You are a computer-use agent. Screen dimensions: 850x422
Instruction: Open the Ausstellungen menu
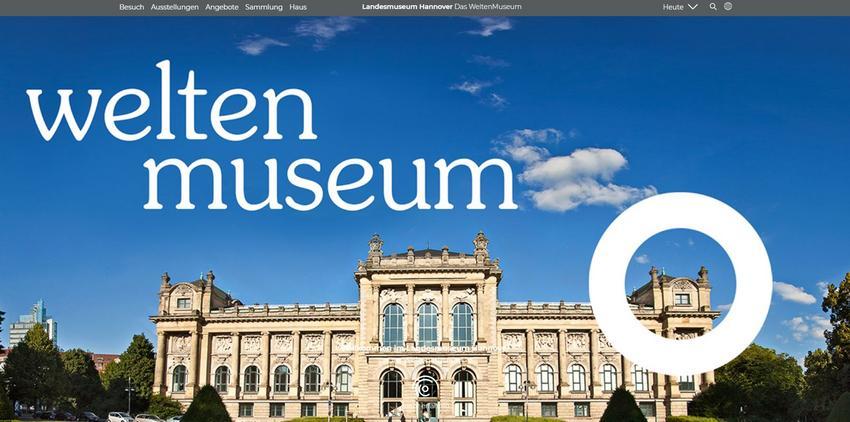(x=175, y=7)
